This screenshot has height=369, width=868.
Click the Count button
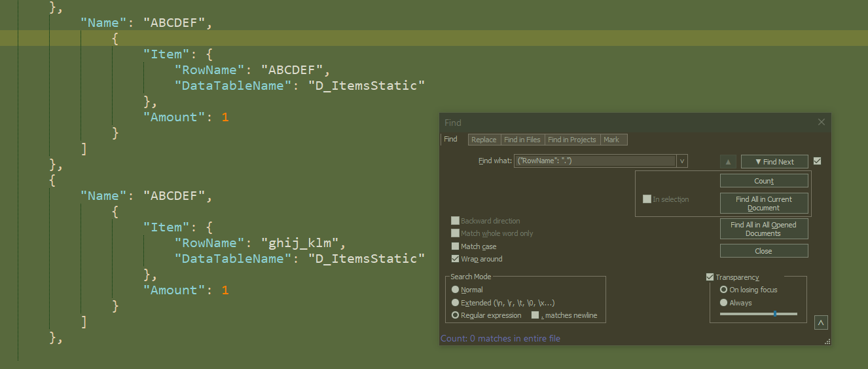click(764, 181)
